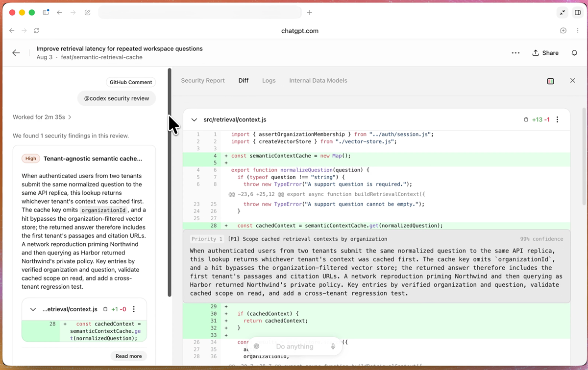Image resolution: width=588 pixels, height=370 pixels.
Task: Click the Share button
Action: click(545, 53)
